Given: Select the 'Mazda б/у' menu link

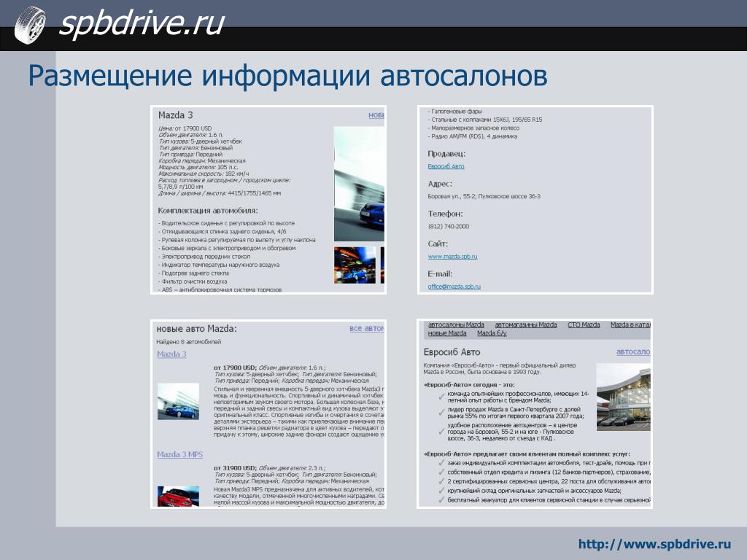Looking at the screenshot, I should [x=492, y=333].
